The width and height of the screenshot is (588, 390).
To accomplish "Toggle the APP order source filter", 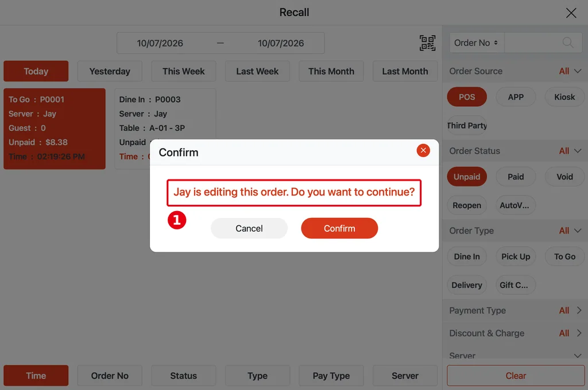I will coord(516,97).
